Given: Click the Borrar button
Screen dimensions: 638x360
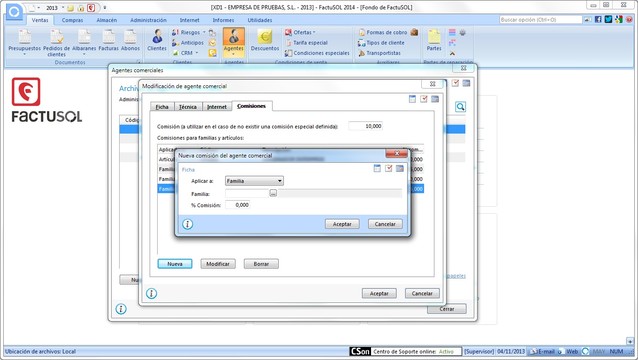Looking at the screenshot, I should [261, 264].
